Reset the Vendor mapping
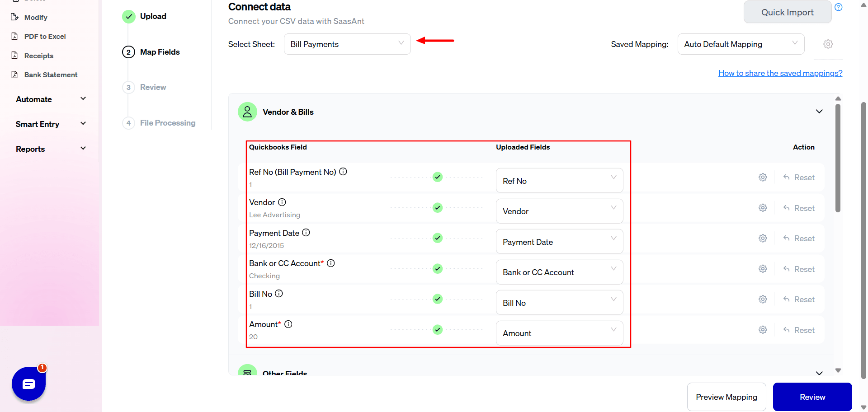The width and height of the screenshot is (868, 412). tap(799, 208)
